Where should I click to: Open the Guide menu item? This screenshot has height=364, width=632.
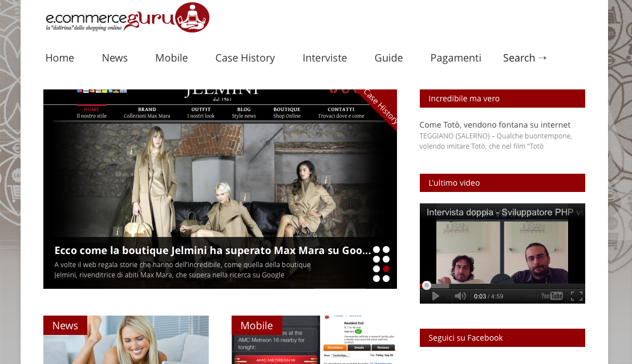click(x=388, y=58)
